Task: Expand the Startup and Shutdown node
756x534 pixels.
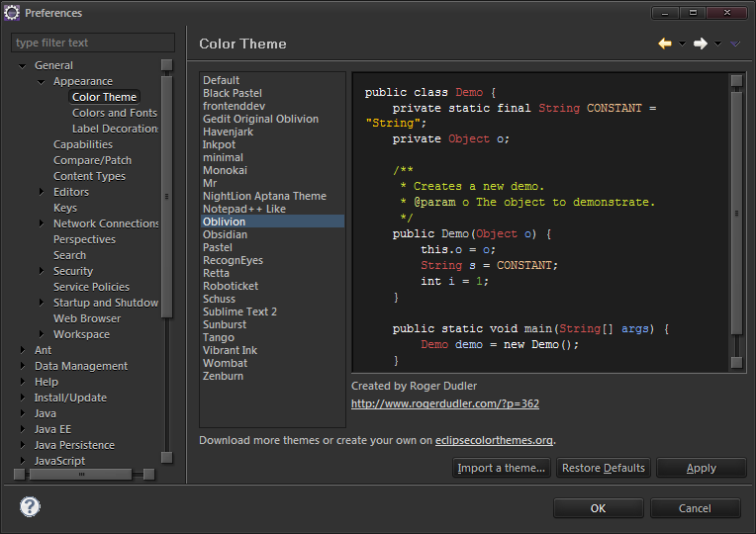Action: pos(42,303)
